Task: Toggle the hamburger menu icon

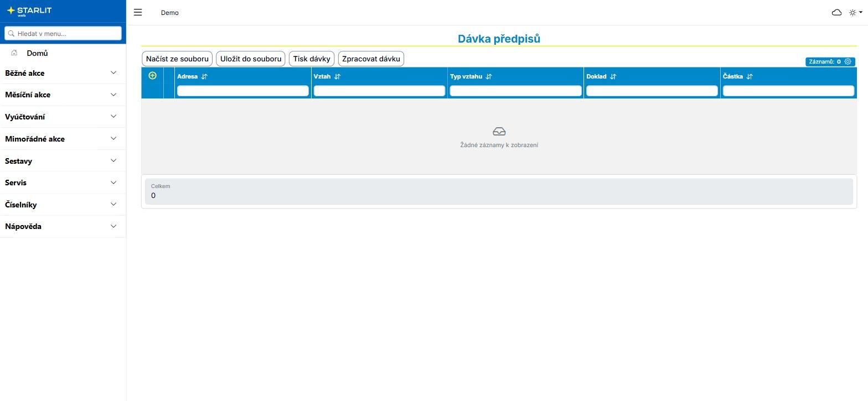Action: tap(138, 12)
